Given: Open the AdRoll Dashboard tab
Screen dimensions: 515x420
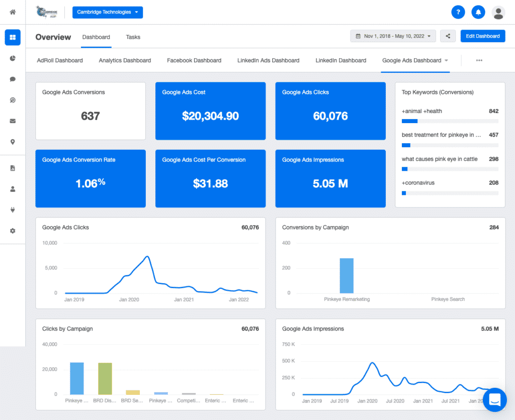Looking at the screenshot, I should 60,60.
